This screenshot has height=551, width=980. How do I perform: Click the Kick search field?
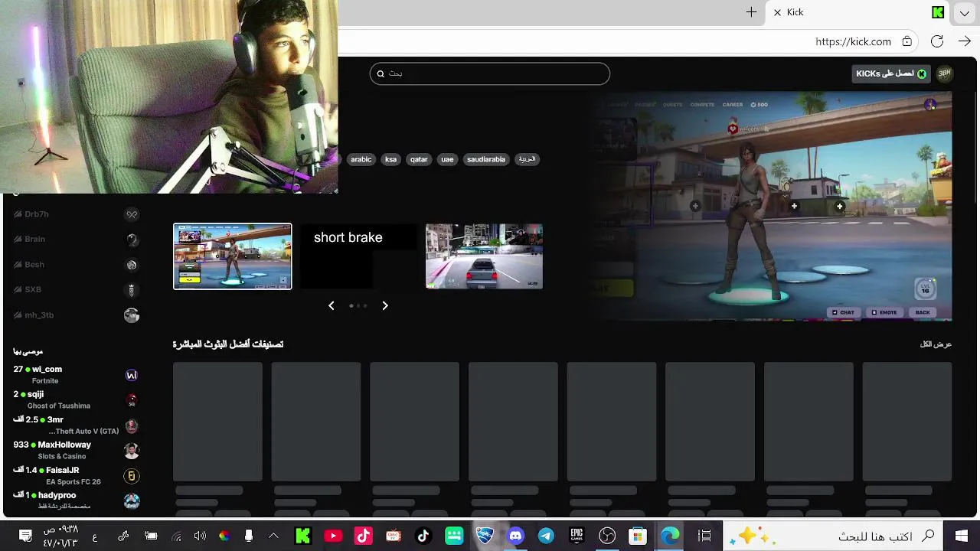click(x=490, y=73)
